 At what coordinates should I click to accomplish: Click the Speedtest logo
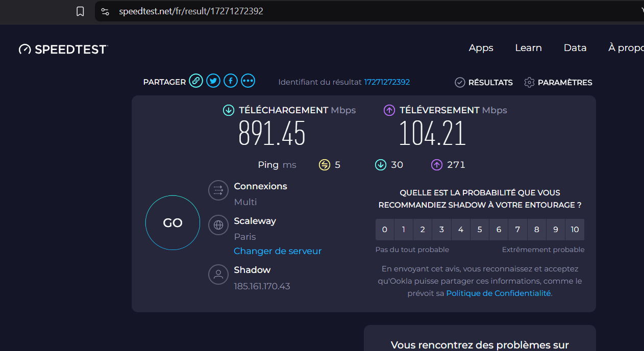click(63, 49)
